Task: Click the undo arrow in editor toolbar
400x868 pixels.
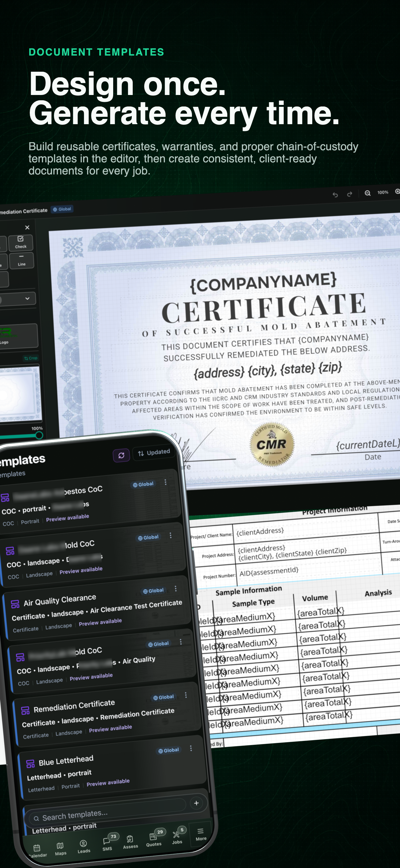Action: tap(335, 194)
